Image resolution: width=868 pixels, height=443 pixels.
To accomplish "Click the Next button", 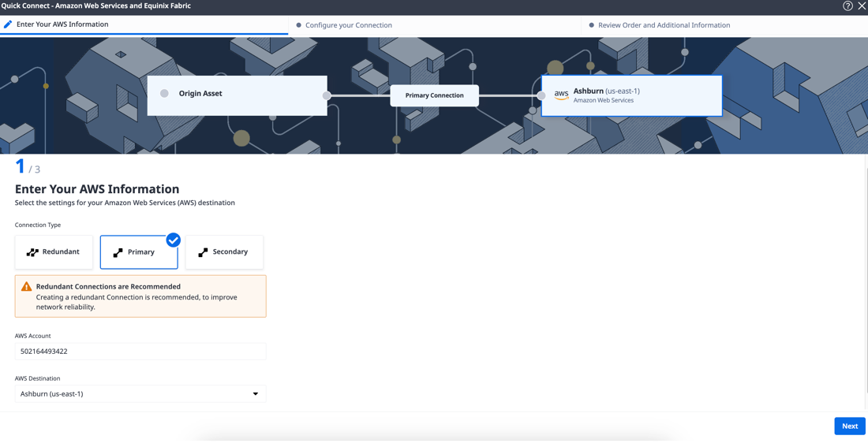I will [x=850, y=426].
